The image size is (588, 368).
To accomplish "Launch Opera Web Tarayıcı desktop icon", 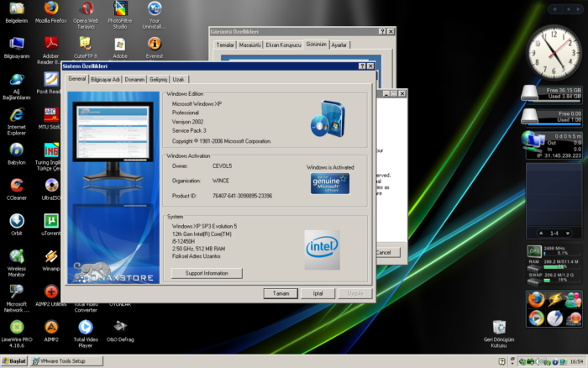I will click(x=86, y=14).
